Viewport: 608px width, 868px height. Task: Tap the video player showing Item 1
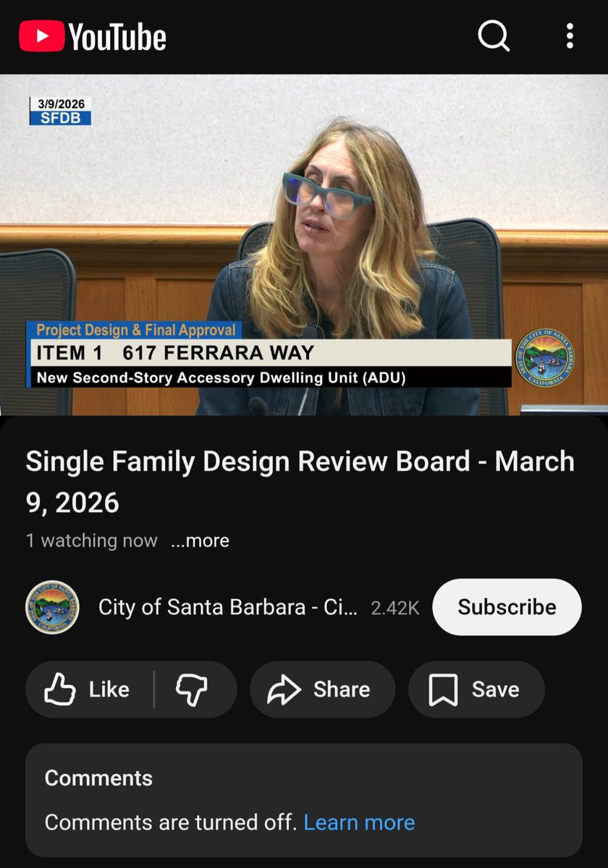pyautogui.click(x=304, y=244)
